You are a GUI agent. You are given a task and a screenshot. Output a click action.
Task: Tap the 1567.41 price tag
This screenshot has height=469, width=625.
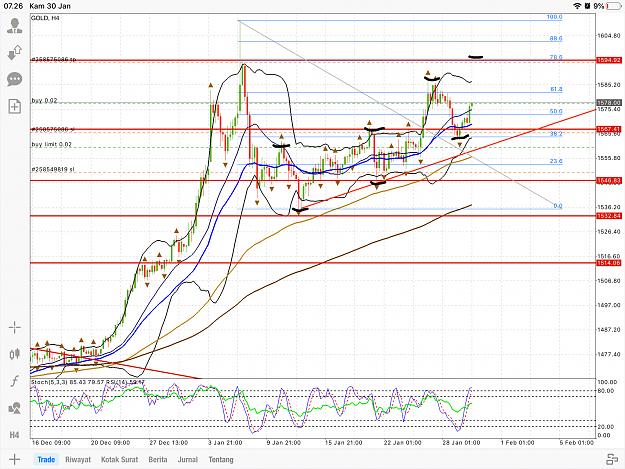609,129
